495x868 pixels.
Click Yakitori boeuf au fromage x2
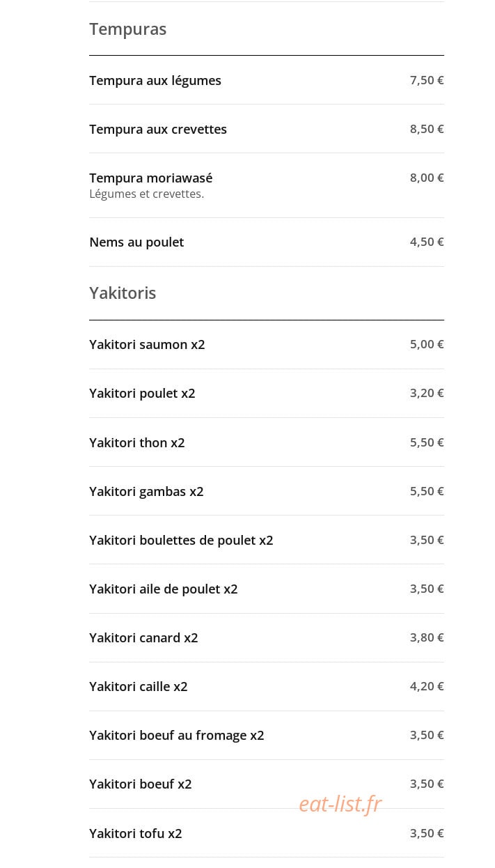267,736
